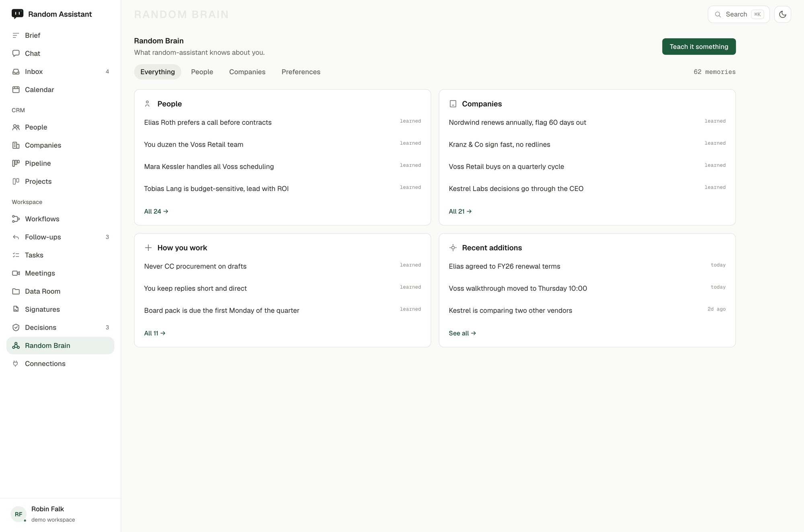
Task: Click the Chat bubble icon
Action: coord(16,53)
